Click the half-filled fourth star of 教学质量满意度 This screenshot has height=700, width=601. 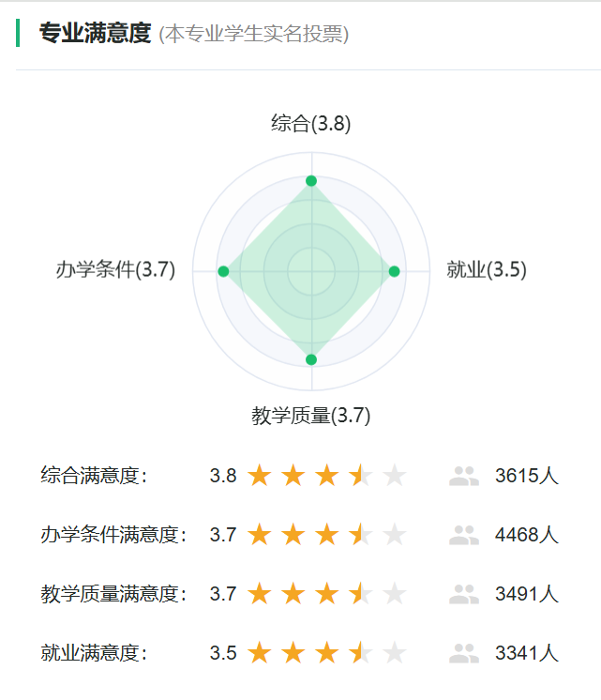coord(361,594)
